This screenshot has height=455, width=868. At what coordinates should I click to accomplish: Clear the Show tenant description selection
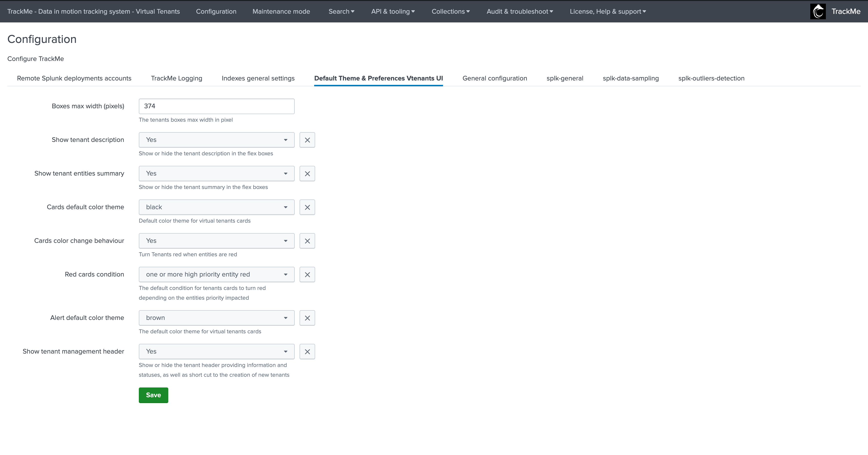coord(307,140)
